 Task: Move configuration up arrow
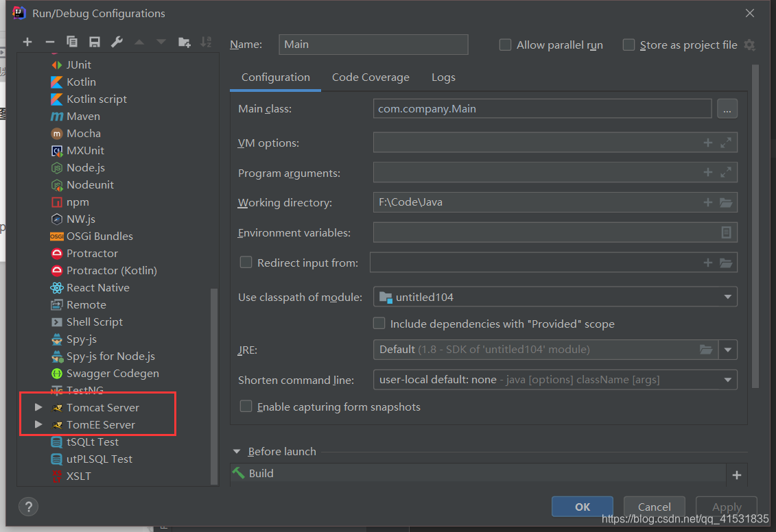139,43
